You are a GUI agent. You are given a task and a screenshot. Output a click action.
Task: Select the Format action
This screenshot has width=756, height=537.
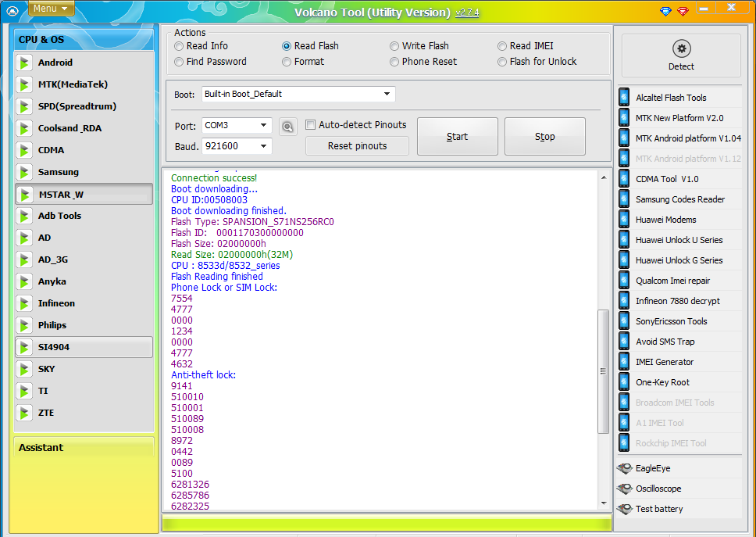(x=303, y=62)
